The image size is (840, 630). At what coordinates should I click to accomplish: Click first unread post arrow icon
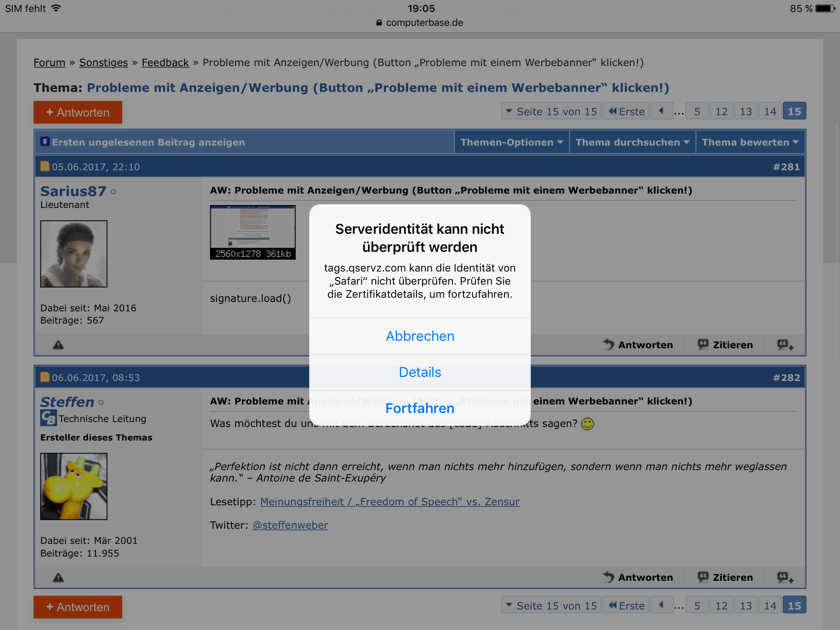coord(45,142)
